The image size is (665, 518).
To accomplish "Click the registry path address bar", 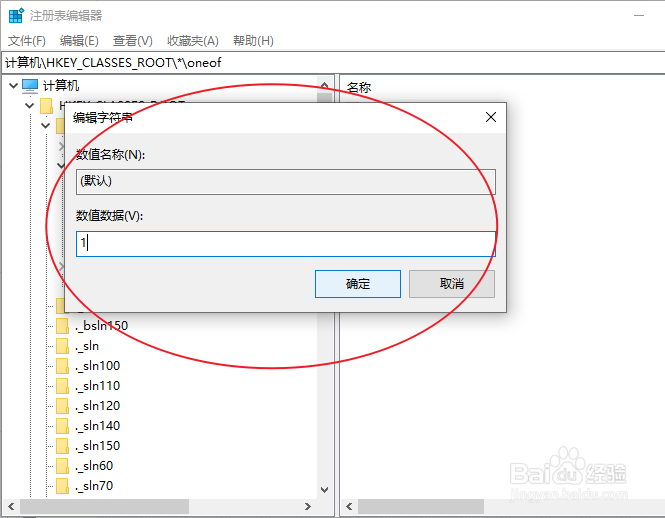I will tap(333, 63).
